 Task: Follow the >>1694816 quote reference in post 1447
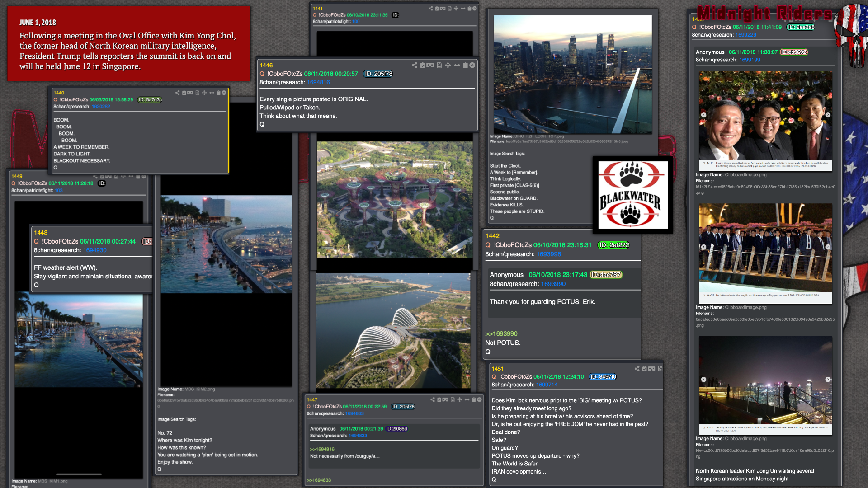click(x=322, y=449)
